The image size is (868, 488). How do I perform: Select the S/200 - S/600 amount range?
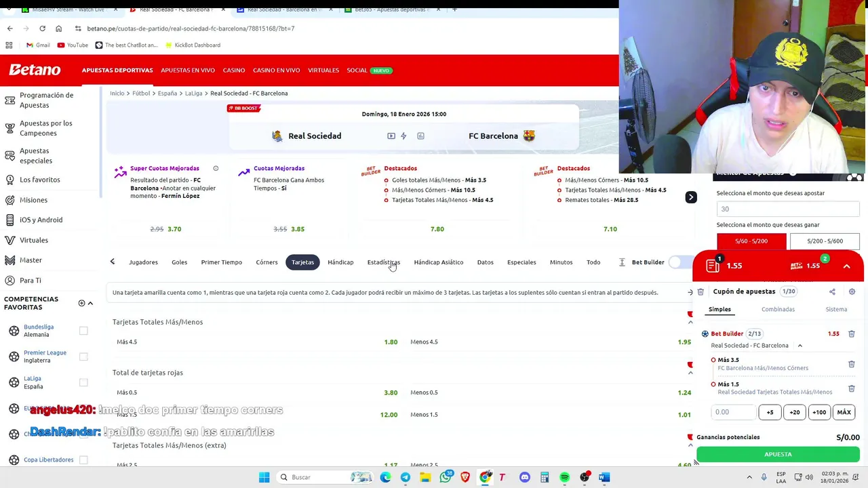[825, 241]
